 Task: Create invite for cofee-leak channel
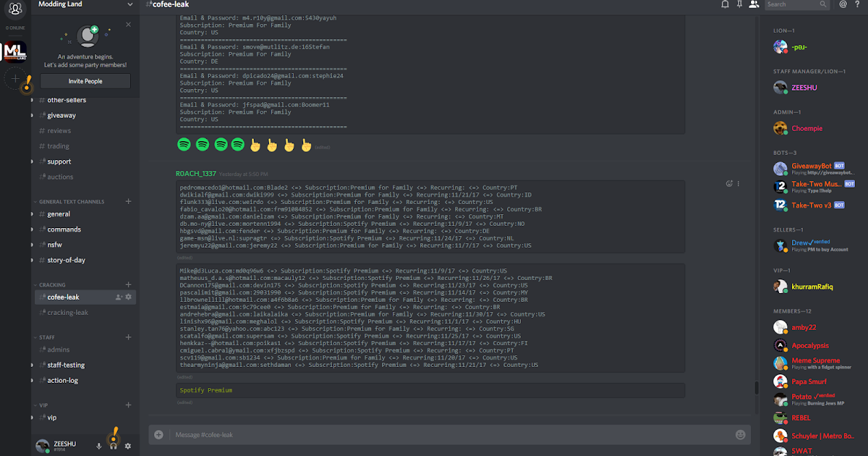click(119, 297)
